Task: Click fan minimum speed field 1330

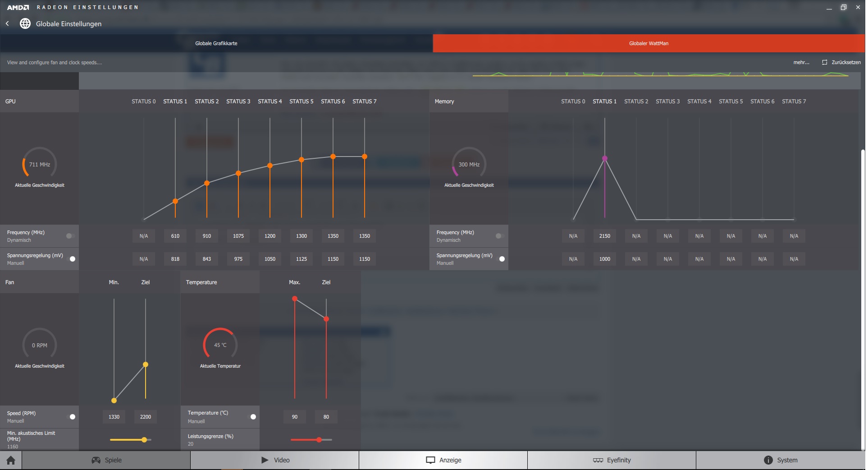Action: pyautogui.click(x=114, y=417)
